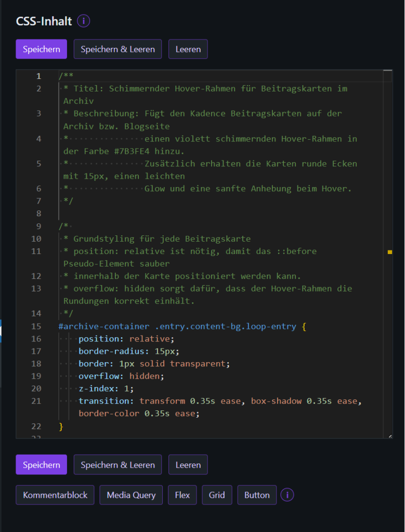Click the top Speichern & Leeren button

[x=118, y=49]
